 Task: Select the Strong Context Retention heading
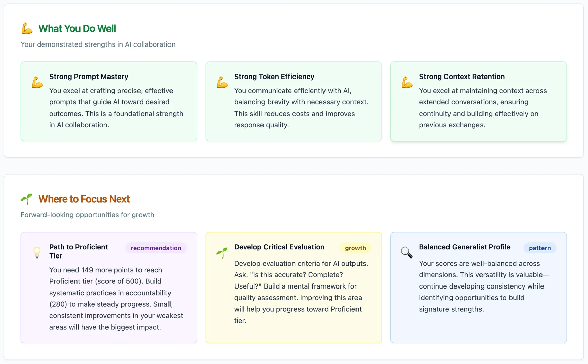tap(462, 77)
